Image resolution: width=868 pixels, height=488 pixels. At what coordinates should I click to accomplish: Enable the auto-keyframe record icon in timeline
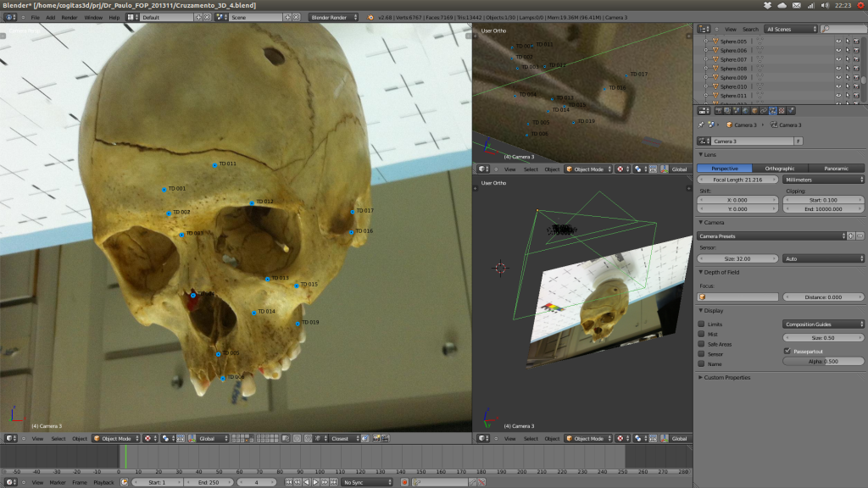404,480
